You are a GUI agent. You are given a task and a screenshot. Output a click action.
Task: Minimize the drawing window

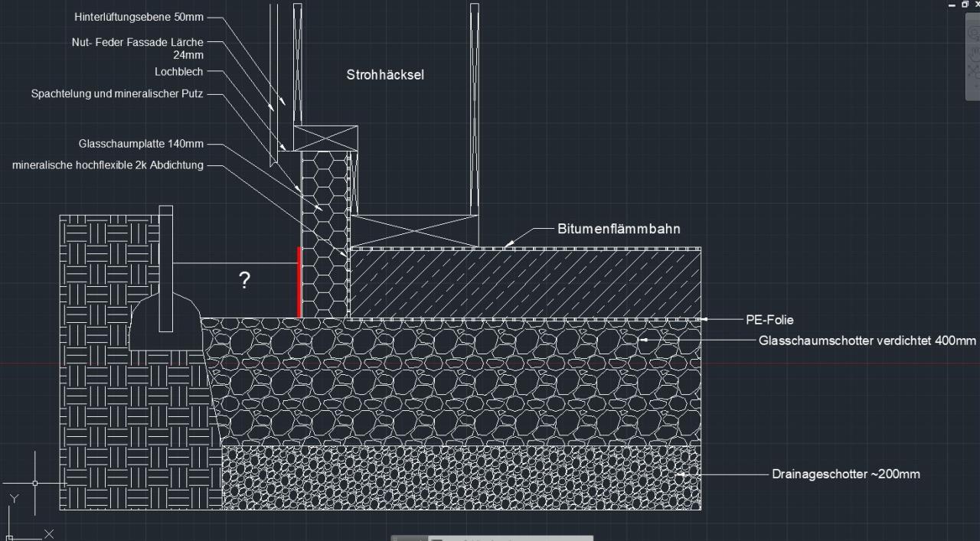[952, 5]
